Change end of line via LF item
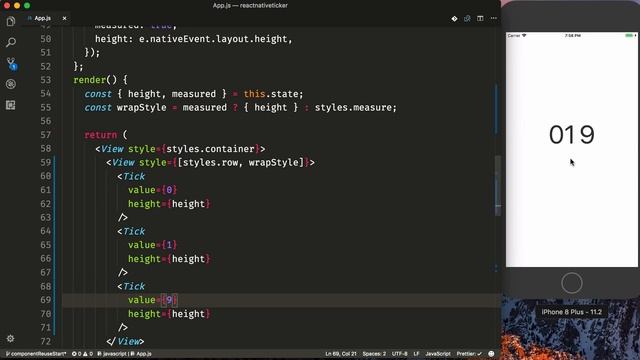Viewport: 640px width, 360px height. 416,354
